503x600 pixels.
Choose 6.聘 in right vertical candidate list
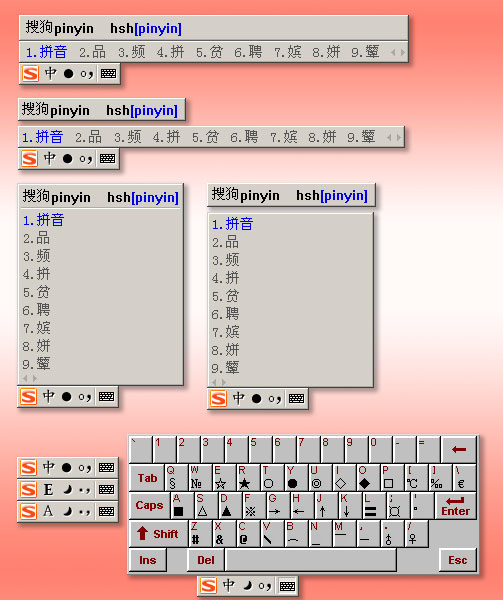click(226, 314)
